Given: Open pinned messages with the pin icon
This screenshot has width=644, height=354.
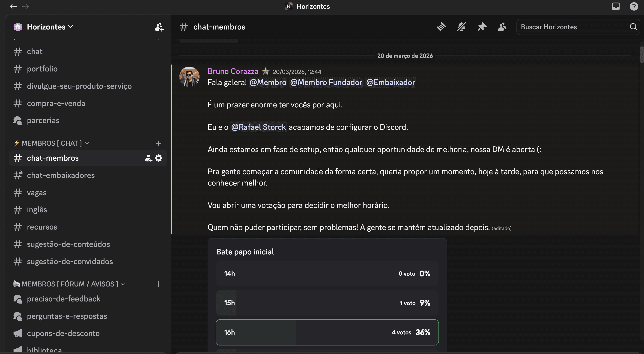Looking at the screenshot, I should click(x=482, y=27).
